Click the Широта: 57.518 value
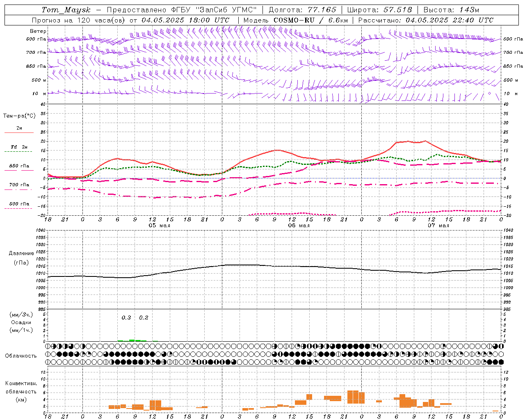Screen dimensions: 525x420 (x=379, y=10)
